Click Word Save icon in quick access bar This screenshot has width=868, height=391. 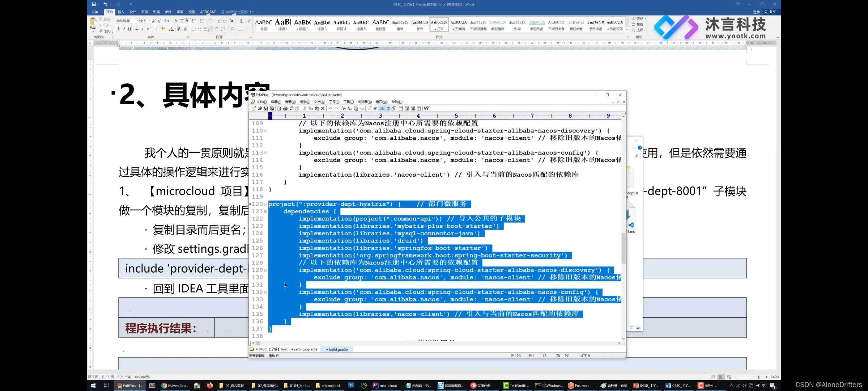tap(94, 4)
